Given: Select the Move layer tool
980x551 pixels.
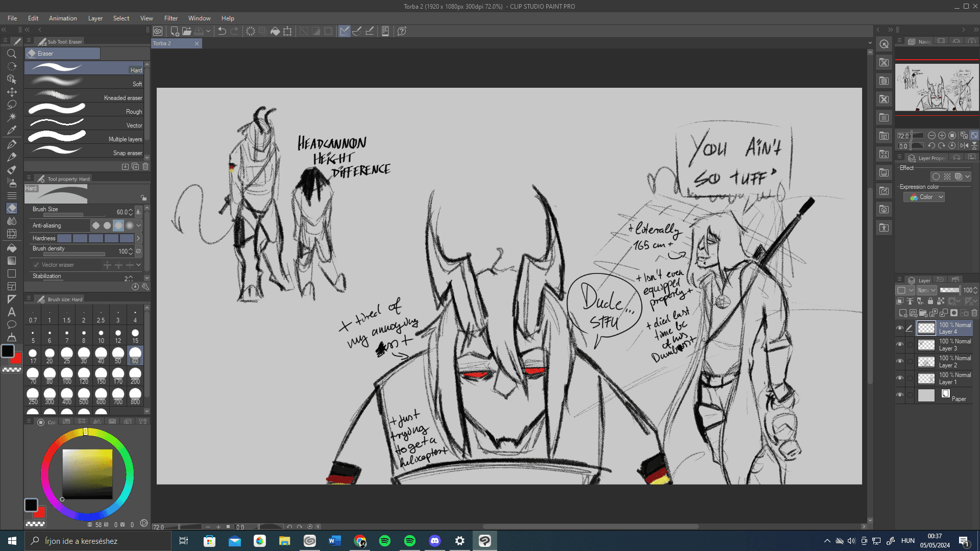Looking at the screenshot, I should pyautogui.click(x=12, y=92).
